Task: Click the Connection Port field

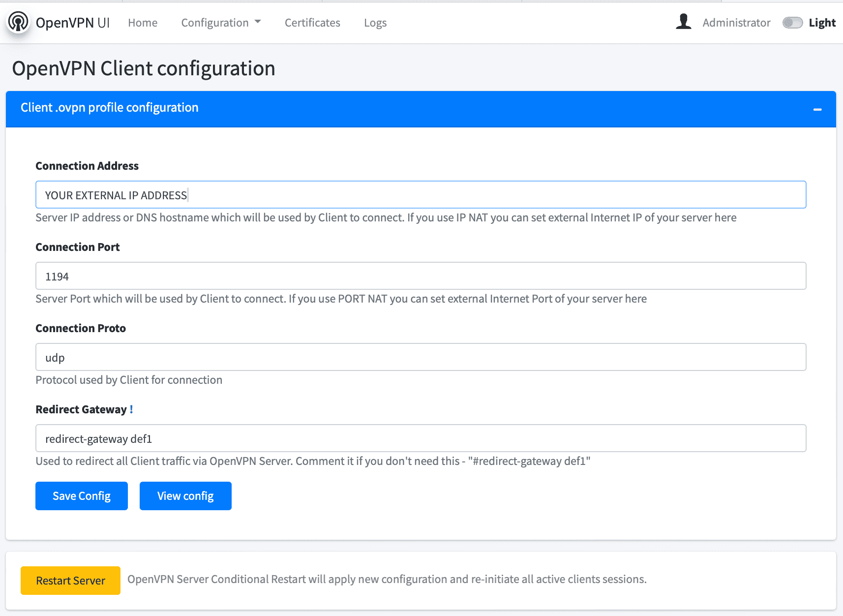Action: tap(421, 276)
